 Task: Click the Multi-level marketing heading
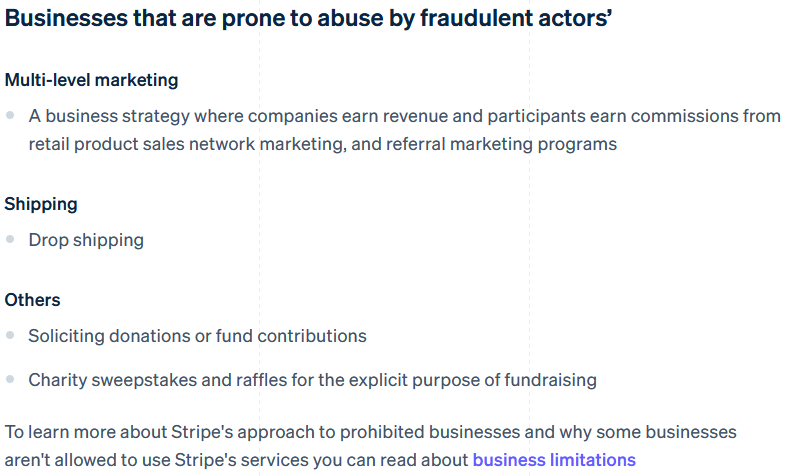(91, 80)
